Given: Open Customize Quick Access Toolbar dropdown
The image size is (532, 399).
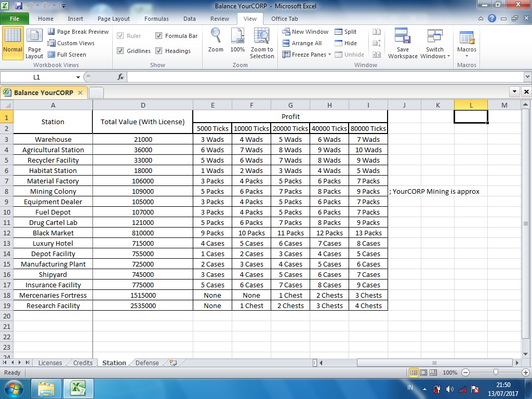Looking at the screenshot, I should pyautogui.click(x=63, y=6).
